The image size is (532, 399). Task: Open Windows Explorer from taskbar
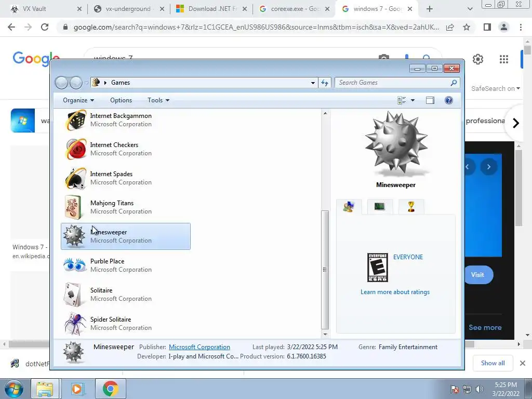coord(45,389)
